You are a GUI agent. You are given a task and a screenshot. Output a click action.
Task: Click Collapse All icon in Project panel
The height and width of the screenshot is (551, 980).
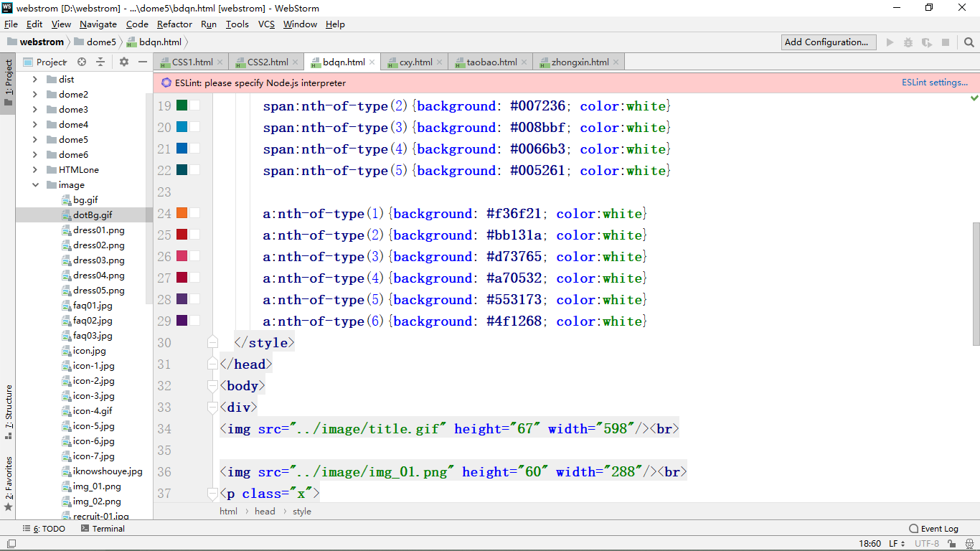click(100, 62)
